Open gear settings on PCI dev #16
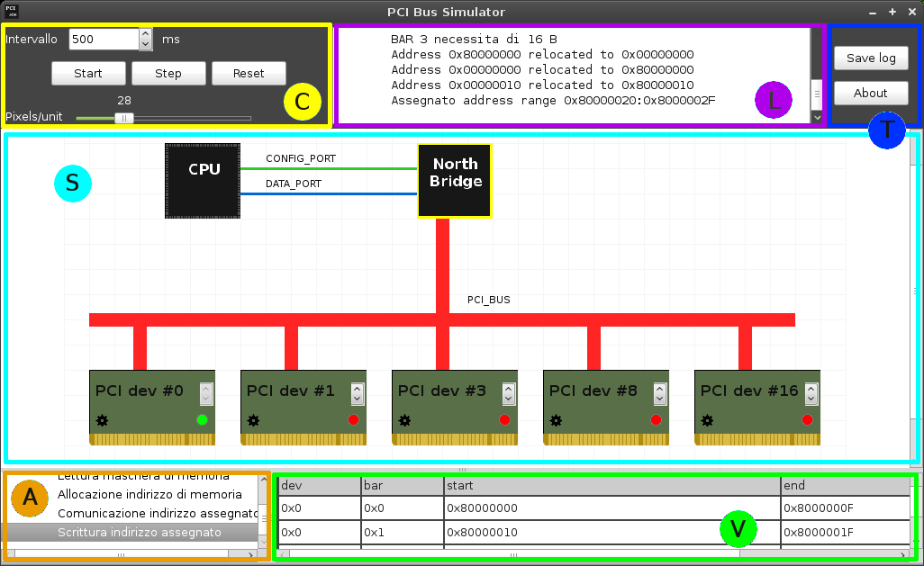924x566 pixels. (707, 420)
